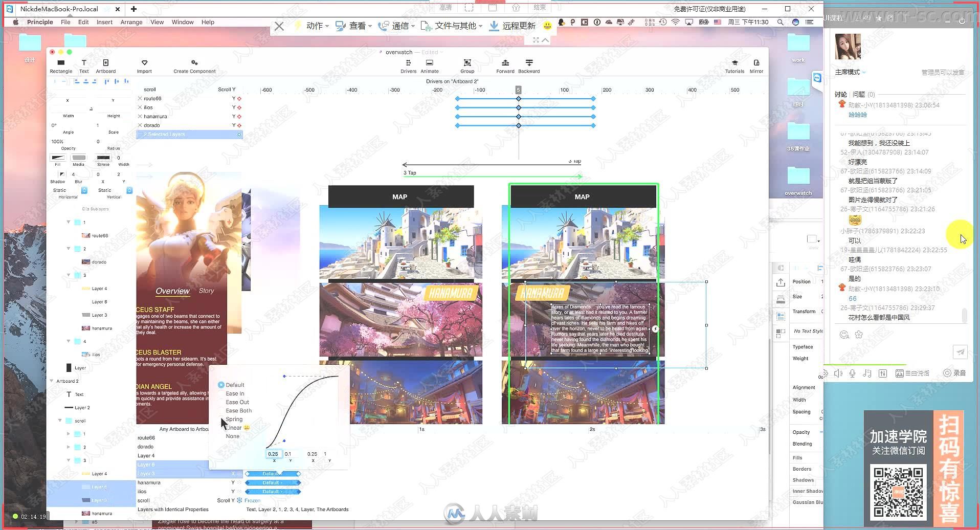
Task: Select None easing option
Action: [232, 436]
